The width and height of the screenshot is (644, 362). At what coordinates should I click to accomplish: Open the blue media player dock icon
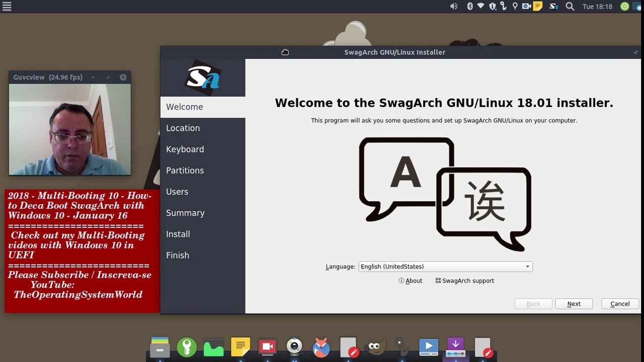tap(429, 346)
